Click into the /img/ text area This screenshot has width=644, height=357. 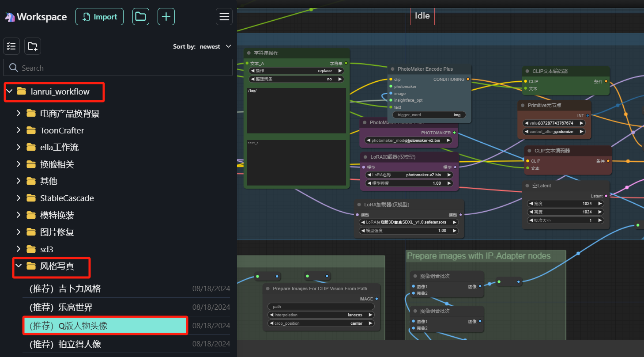click(x=297, y=110)
